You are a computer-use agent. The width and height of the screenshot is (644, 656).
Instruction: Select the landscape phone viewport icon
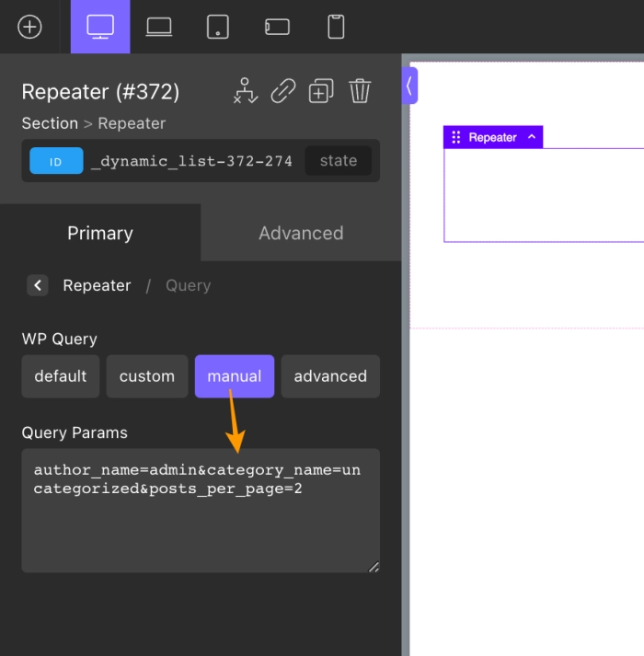pyautogui.click(x=277, y=27)
